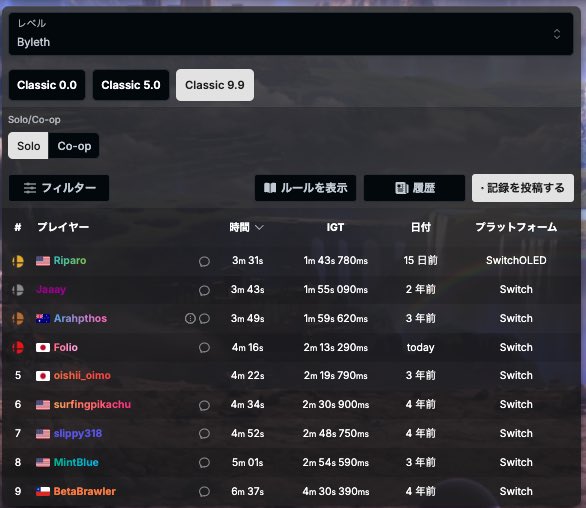Click the IGT column header
The width and height of the screenshot is (586, 508).
pyautogui.click(x=335, y=227)
